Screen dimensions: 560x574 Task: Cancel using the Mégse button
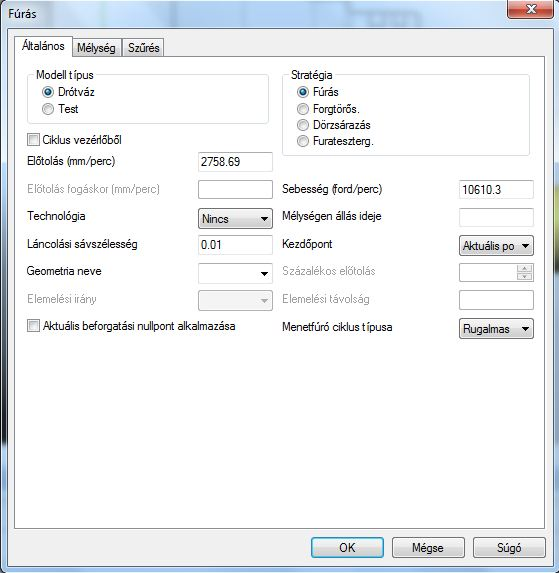(x=428, y=548)
